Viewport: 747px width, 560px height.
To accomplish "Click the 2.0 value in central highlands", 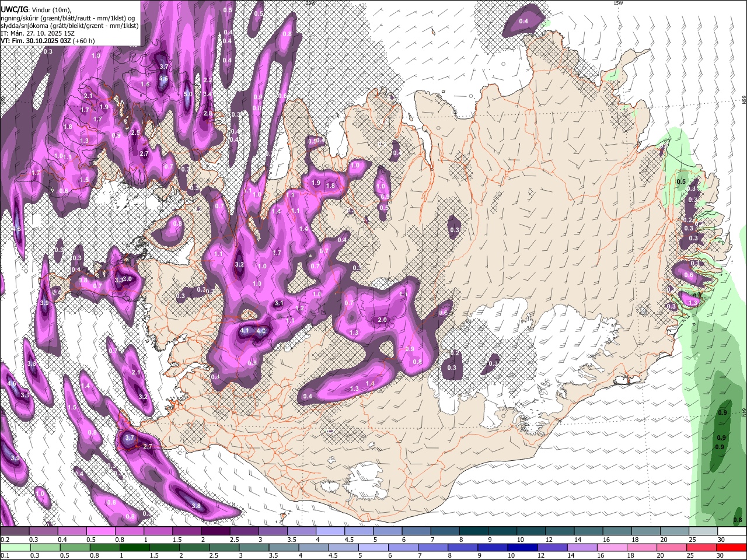I will click(x=382, y=320).
